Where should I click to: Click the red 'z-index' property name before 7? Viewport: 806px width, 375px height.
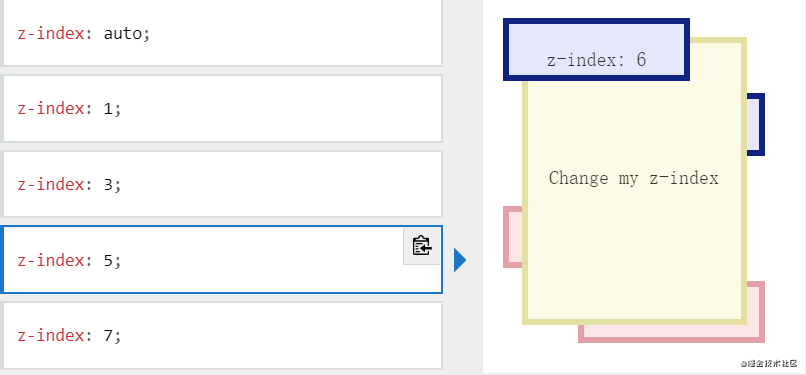coord(50,335)
